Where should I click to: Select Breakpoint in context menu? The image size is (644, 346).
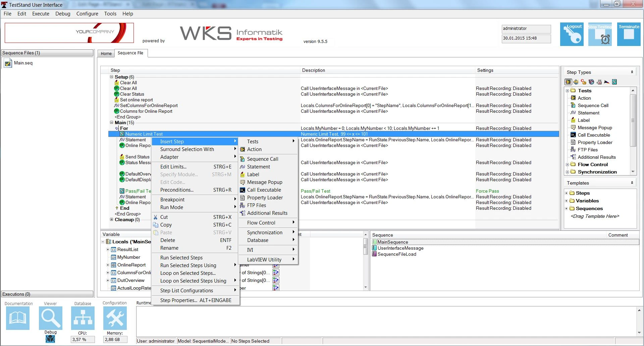click(x=195, y=200)
